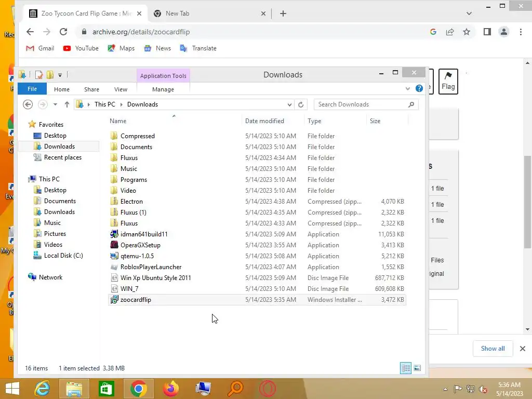
Task: Sort by the Type column header
Action: click(x=314, y=121)
